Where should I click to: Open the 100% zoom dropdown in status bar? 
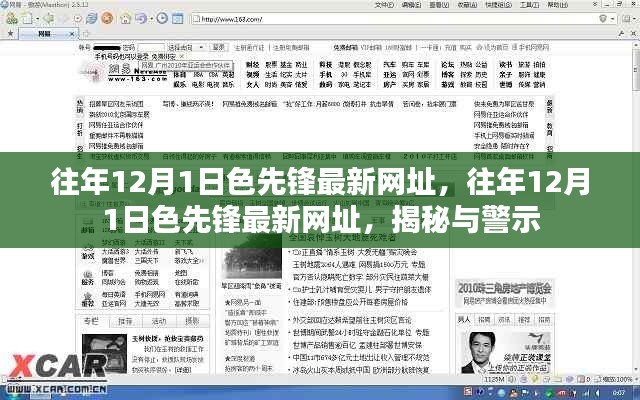tap(618, 380)
